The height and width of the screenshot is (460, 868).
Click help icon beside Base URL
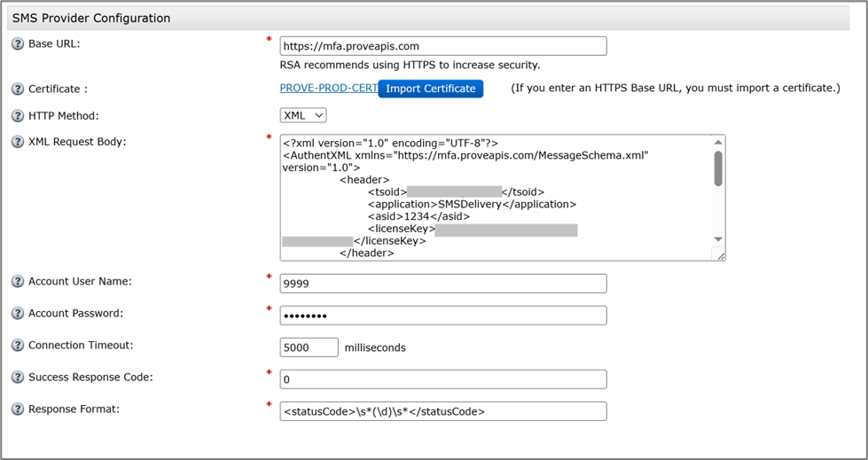(18, 44)
